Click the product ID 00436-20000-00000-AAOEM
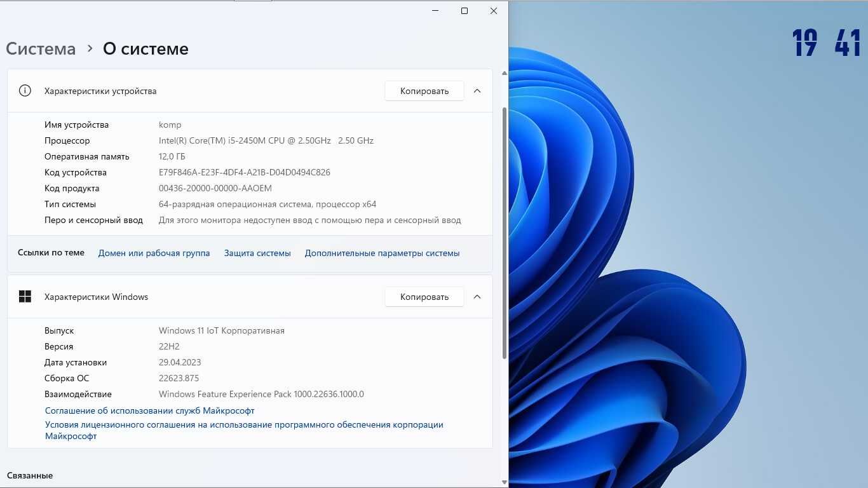 pyautogui.click(x=215, y=188)
